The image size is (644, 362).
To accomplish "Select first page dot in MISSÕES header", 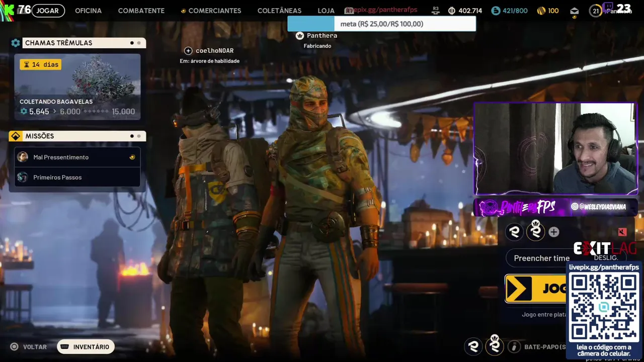I will tap(132, 136).
